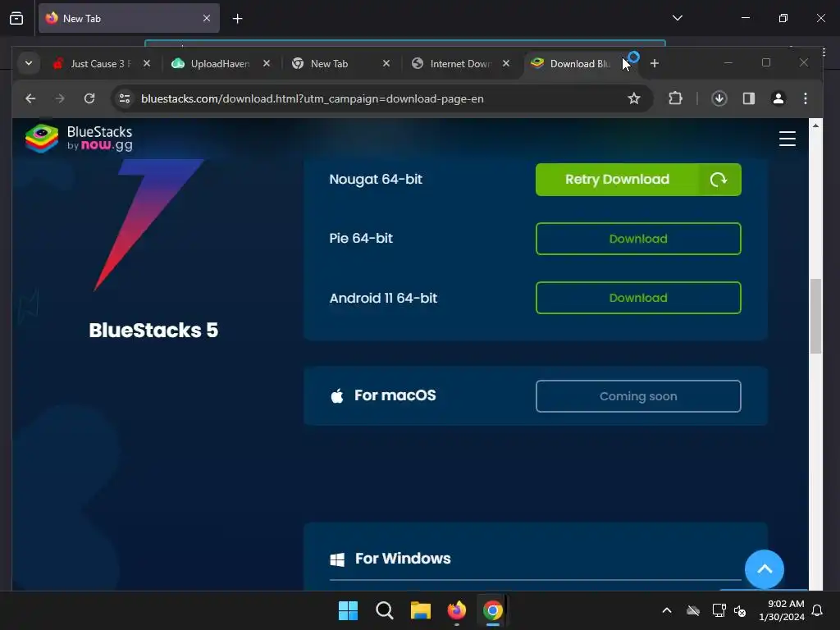The height and width of the screenshot is (630, 840).
Task: View site information icon in address bar
Action: click(125, 98)
